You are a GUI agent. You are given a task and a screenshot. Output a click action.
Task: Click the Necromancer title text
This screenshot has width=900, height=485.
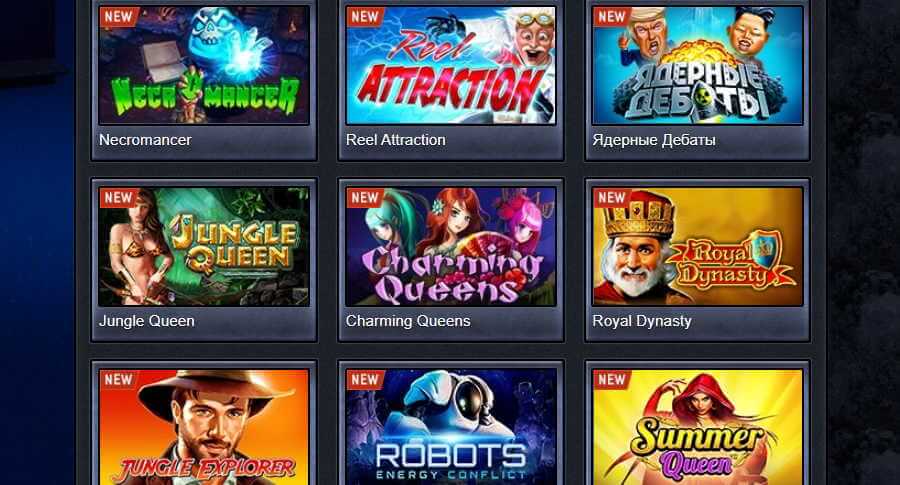click(x=145, y=140)
